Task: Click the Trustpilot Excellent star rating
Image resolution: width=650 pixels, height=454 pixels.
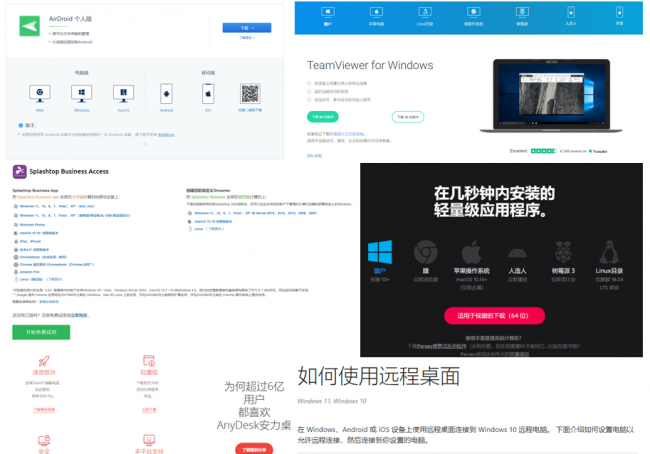Action: [x=543, y=151]
